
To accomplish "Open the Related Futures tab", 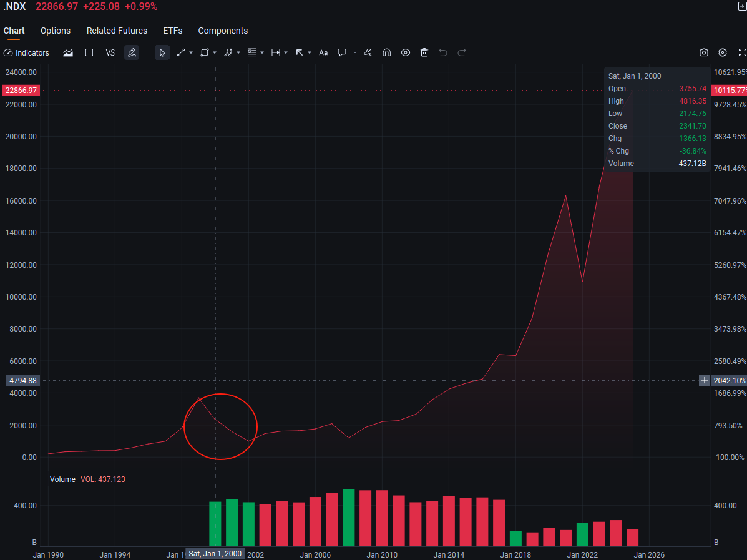I will pos(117,31).
